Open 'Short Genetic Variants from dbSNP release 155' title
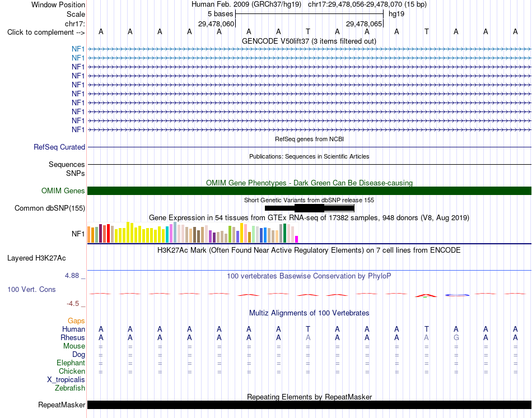This screenshot has height=418, width=532. [309, 200]
